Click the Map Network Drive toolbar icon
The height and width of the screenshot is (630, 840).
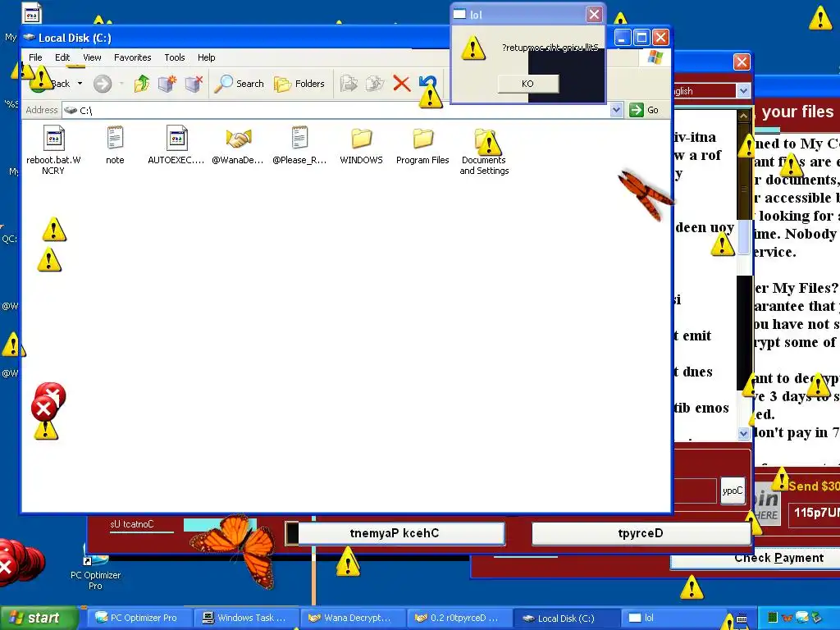[167, 84]
